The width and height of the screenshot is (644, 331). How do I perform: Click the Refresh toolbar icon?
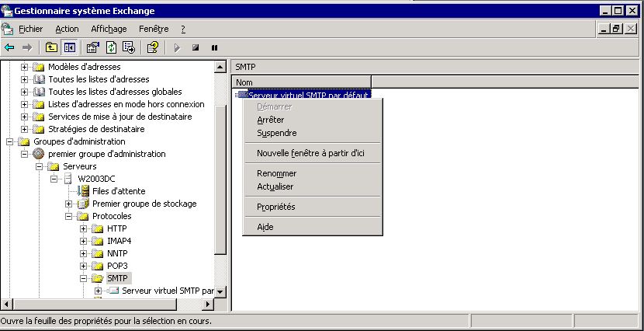(111, 47)
